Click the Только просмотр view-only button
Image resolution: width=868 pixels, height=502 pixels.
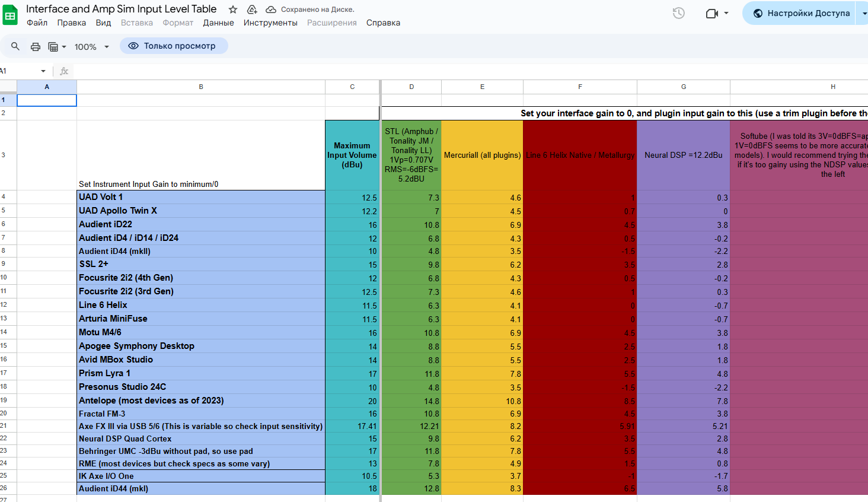click(x=174, y=46)
